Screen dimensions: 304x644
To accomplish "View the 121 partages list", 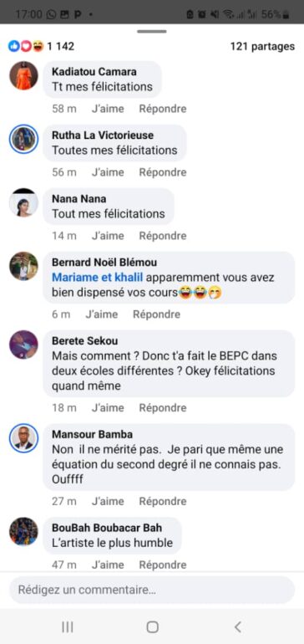I will coord(262,46).
